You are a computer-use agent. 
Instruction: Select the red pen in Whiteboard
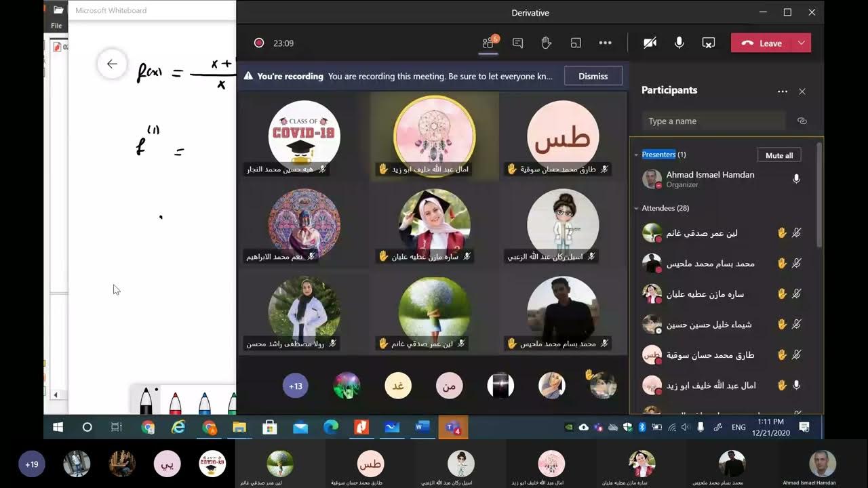pyautogui.click(x=175, y=403)
